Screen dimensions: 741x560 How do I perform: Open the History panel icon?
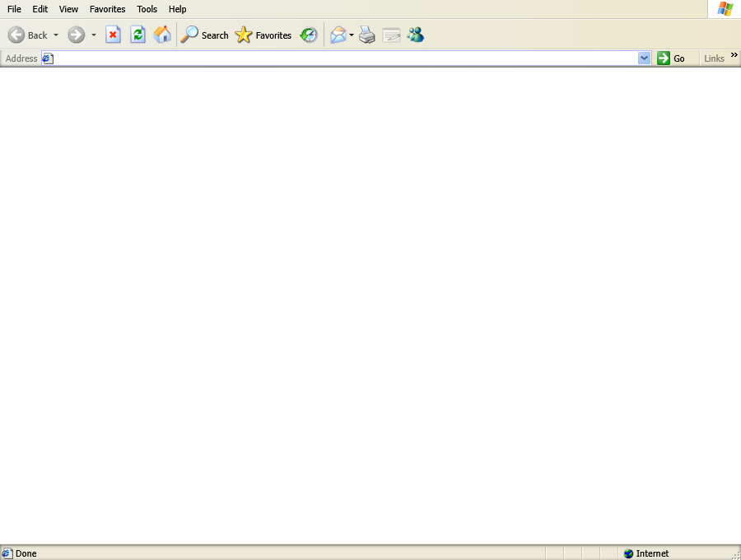click(x=309, y=35)
